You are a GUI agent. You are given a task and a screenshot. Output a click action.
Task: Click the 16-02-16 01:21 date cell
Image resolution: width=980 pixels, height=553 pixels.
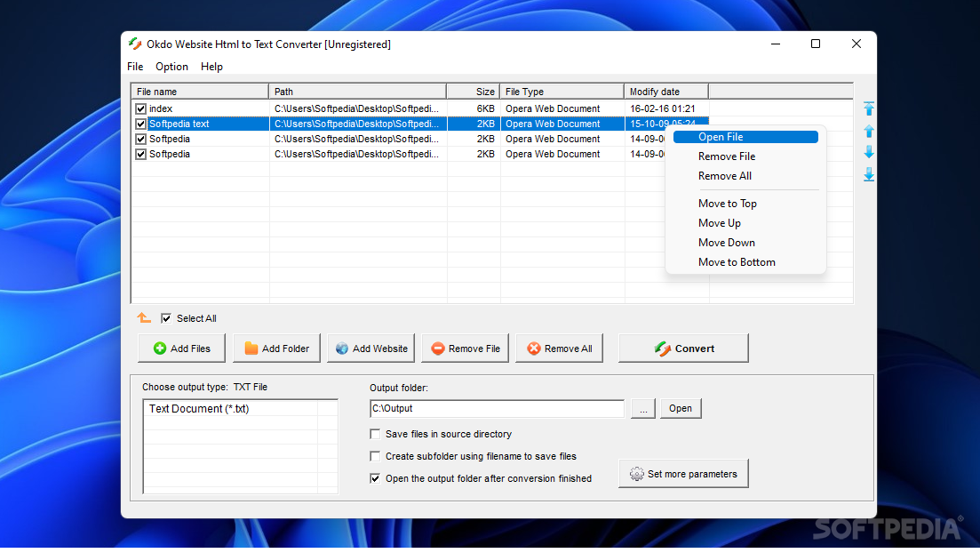click(x=663, y=108)
